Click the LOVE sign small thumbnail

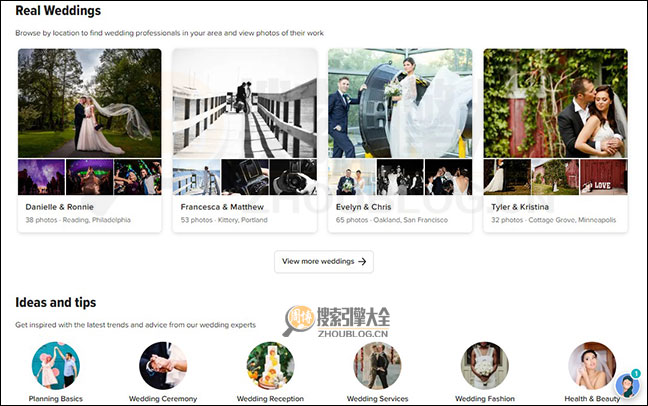[x=603, y=177]
